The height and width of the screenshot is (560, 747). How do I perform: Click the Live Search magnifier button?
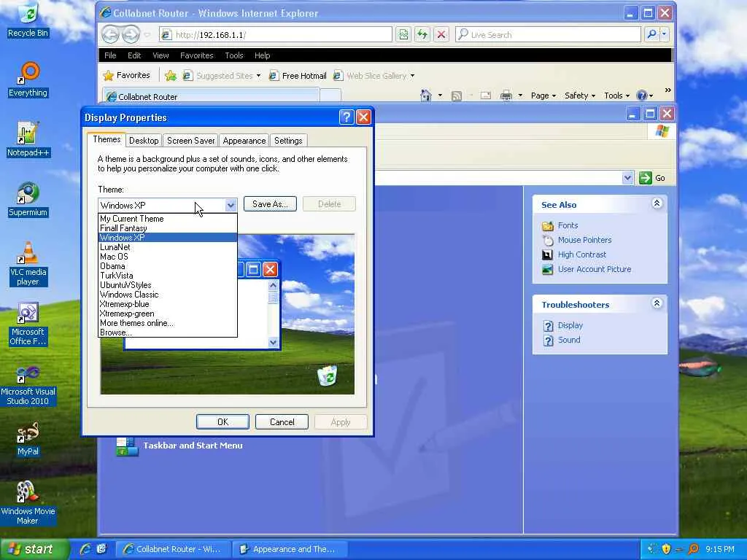coord(651,34)
